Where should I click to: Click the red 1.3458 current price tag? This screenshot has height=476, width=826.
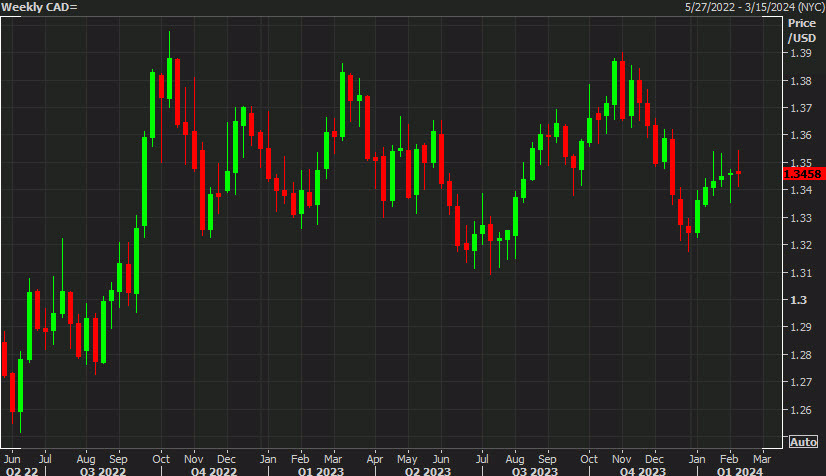pyautogui.click(x=804, y=174)
